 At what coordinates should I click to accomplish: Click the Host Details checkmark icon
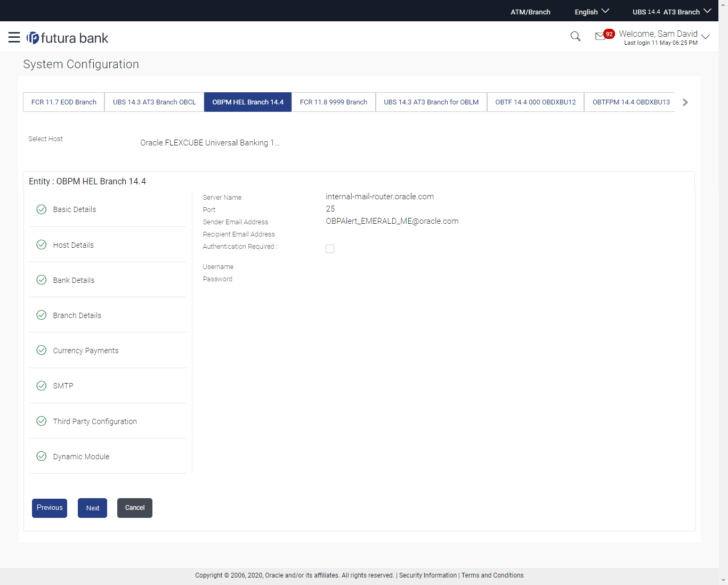pyautogui.click(x=42, y=245)
